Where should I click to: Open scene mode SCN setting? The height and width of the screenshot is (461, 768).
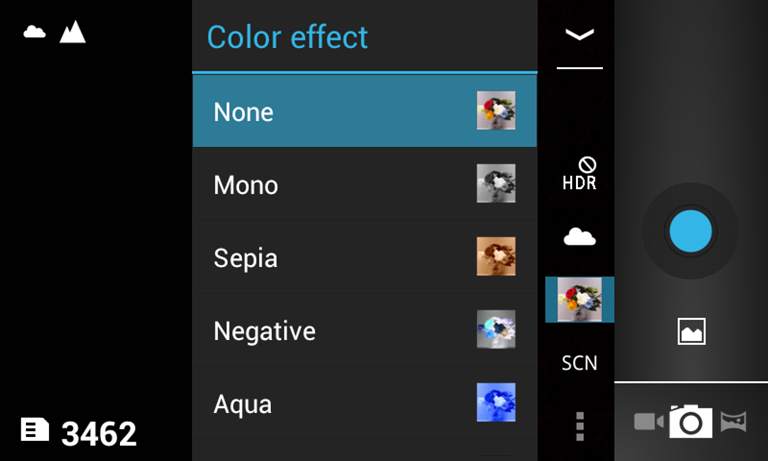(580, 363)
